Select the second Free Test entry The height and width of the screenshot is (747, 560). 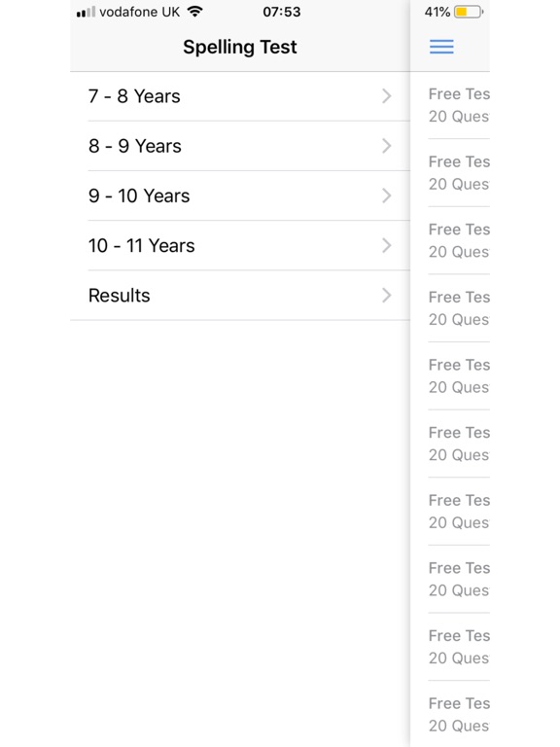tap(459, 173)
